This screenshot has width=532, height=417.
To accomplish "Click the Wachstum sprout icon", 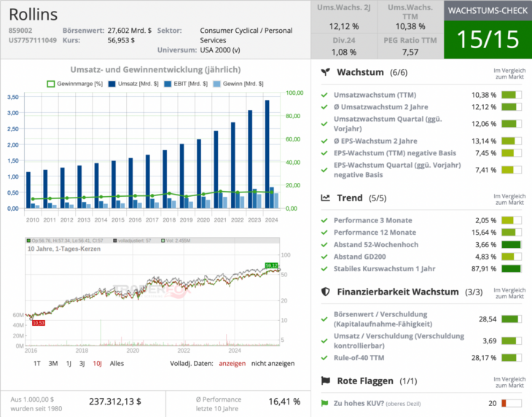I will (x=326, y=73).
